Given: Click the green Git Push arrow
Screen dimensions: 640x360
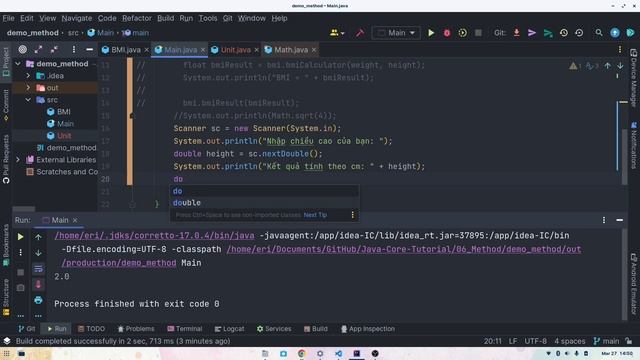Looking at the screenshot, I should click(x=548, y=33).
